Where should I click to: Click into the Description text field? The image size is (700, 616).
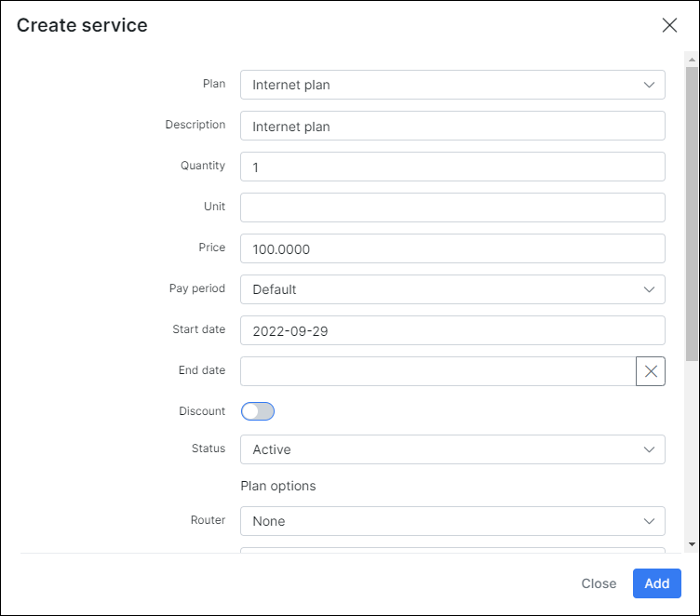[451, 126]
